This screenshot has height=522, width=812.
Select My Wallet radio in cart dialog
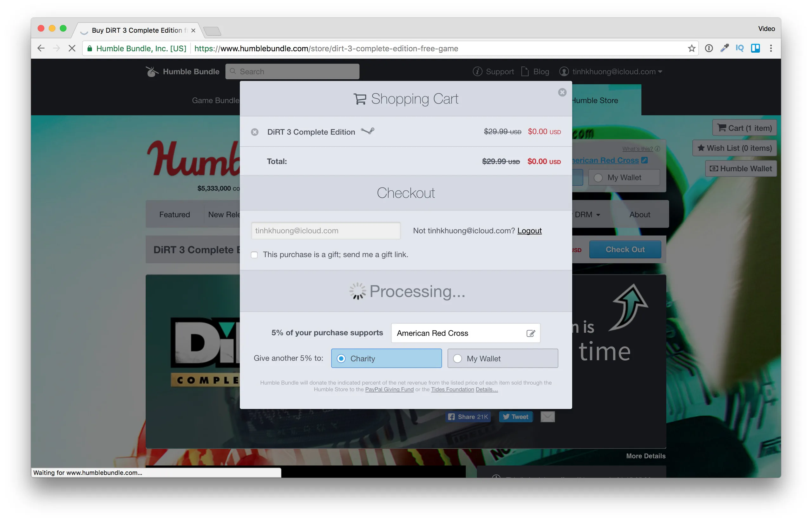coord(502,358)
